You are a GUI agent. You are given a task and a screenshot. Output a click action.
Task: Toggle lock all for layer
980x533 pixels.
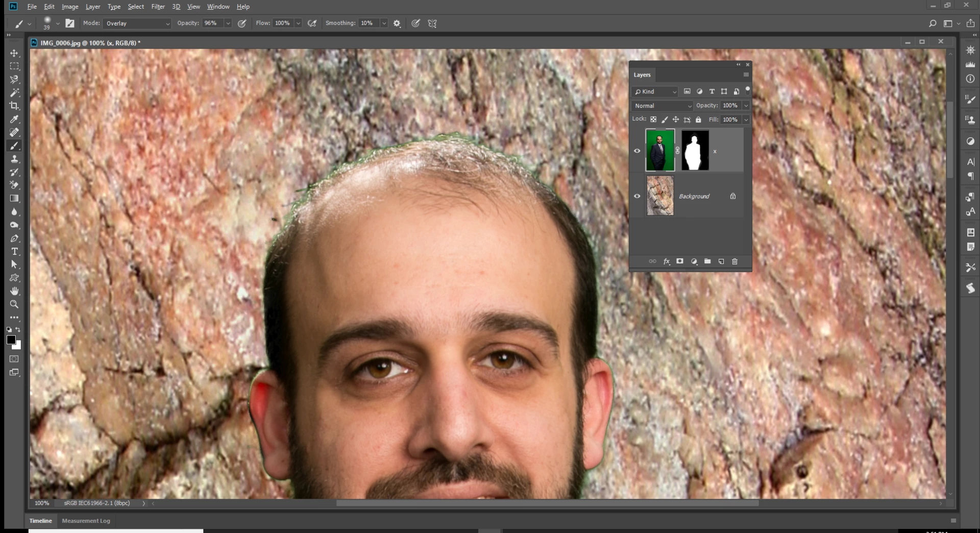(698, 119)
